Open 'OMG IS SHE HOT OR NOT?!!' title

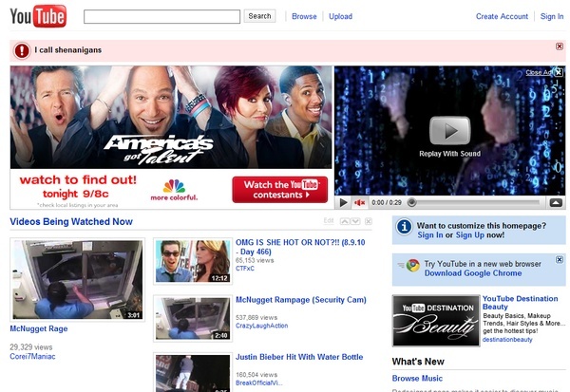pyautogui.click(x=300, y=247)
